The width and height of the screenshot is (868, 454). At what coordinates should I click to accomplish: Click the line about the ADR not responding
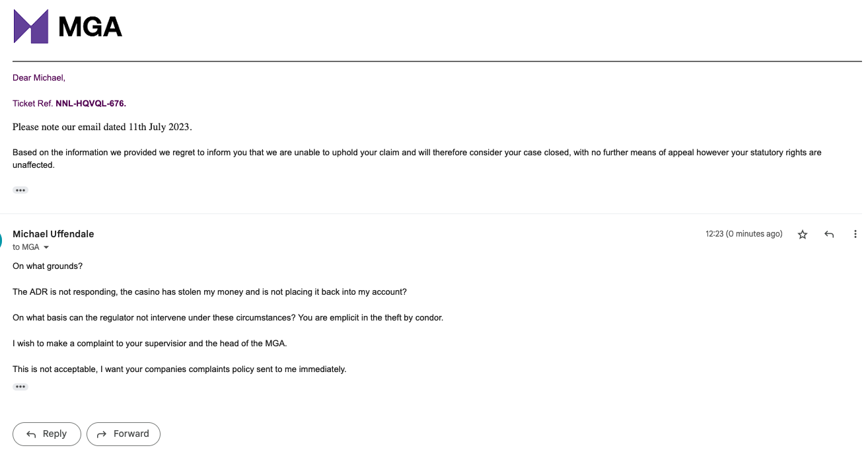[209, 292]
